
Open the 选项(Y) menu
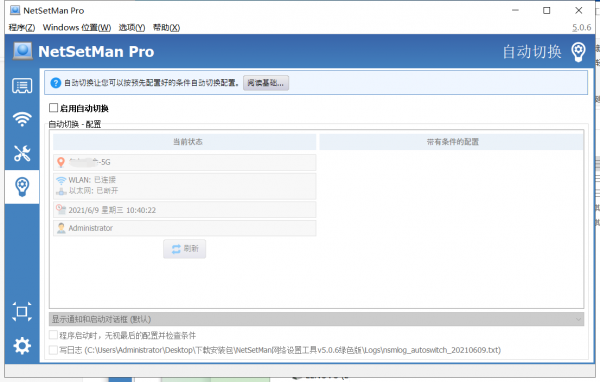click(x=132, y=28)
